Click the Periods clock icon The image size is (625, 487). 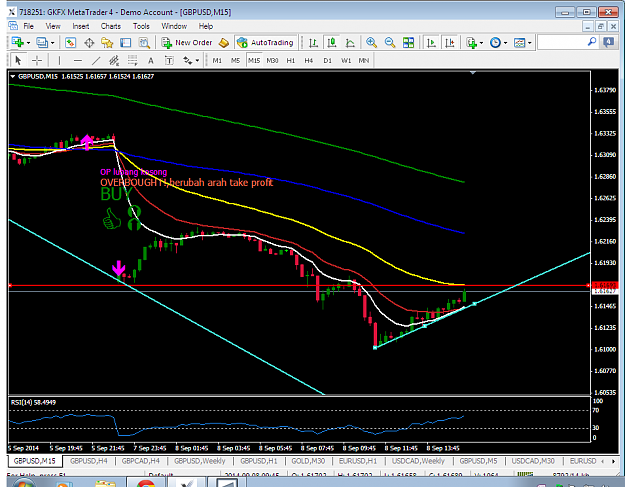click(495, 43)
